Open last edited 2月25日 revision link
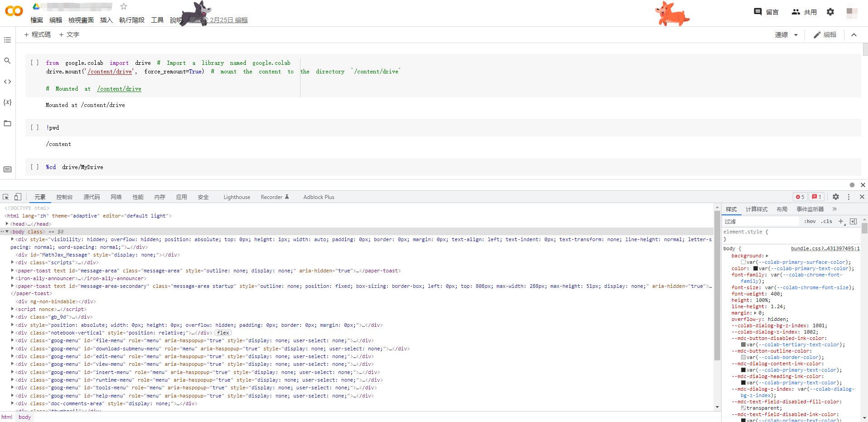Image resolution: width=868 pixels, height=422 pixels. click(218, 20)
